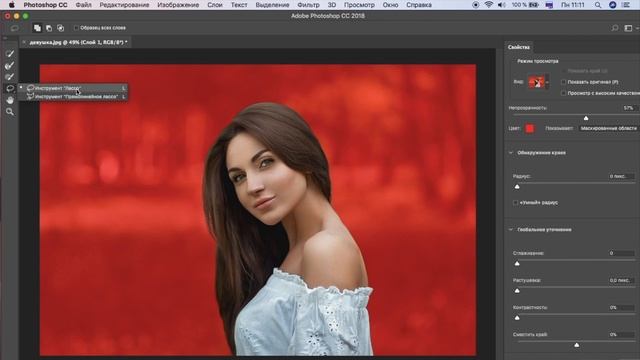Open the Фильтр menu
Viewport: 640px width, 360px height.
309,5
